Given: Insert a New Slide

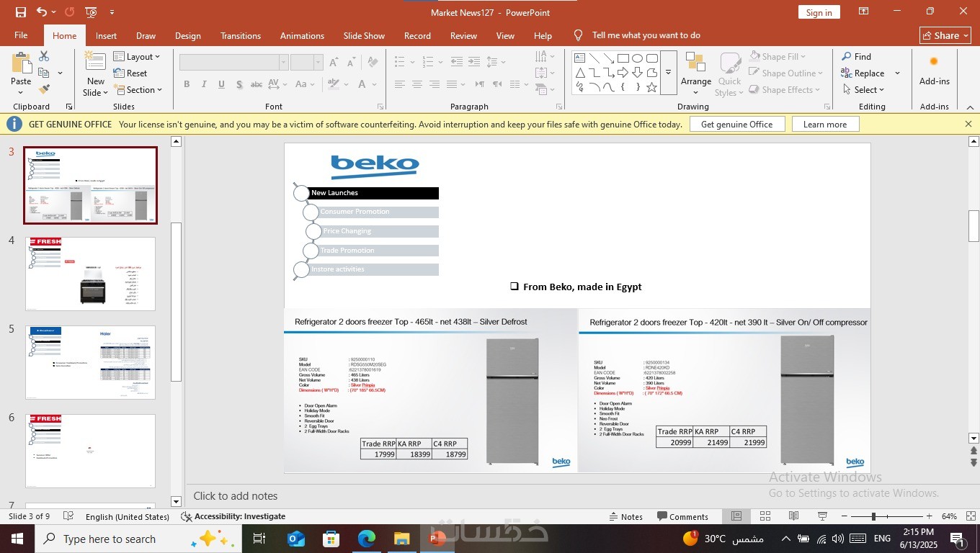Looking at the screenshot, I should point(95,73).
